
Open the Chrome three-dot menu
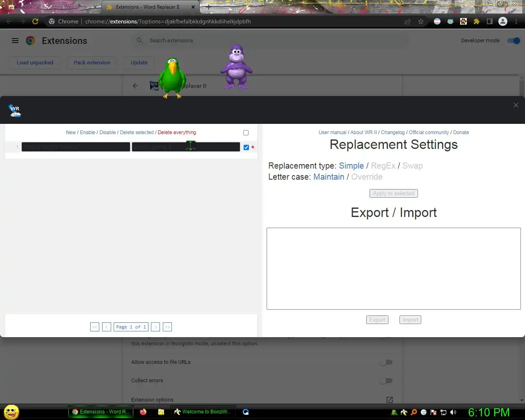(x=516, y=21)
